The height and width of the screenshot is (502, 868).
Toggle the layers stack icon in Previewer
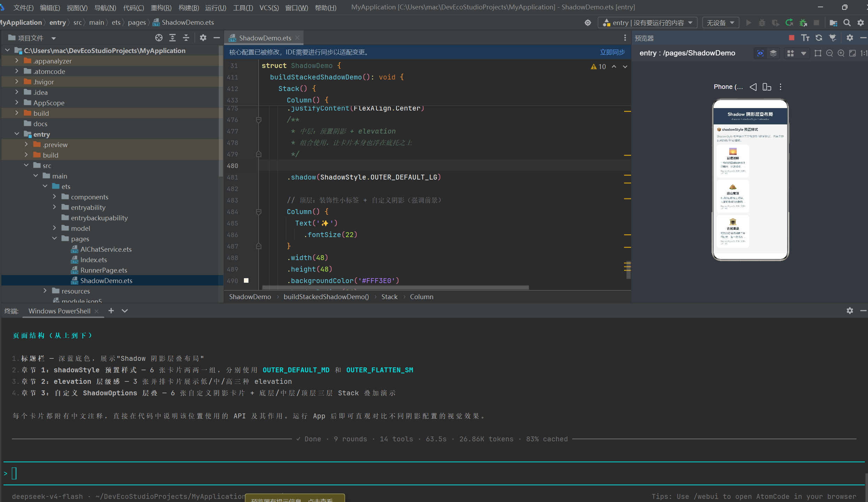773,53
